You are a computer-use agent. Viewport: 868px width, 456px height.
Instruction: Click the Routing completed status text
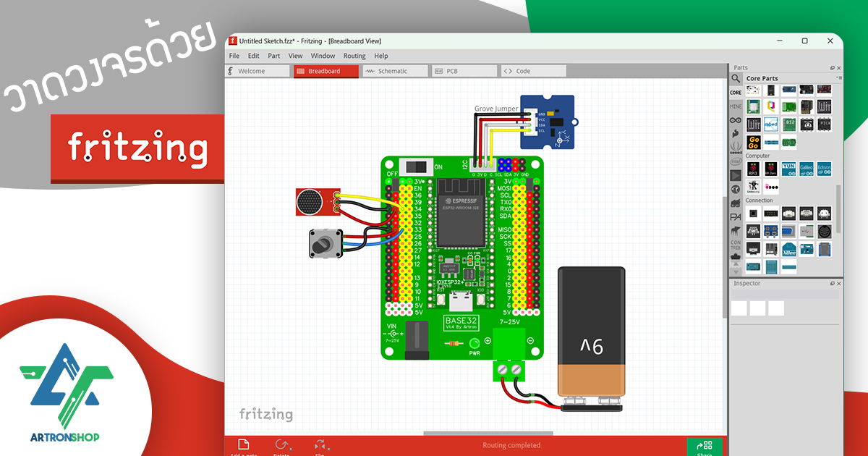[x=511, y=445]
